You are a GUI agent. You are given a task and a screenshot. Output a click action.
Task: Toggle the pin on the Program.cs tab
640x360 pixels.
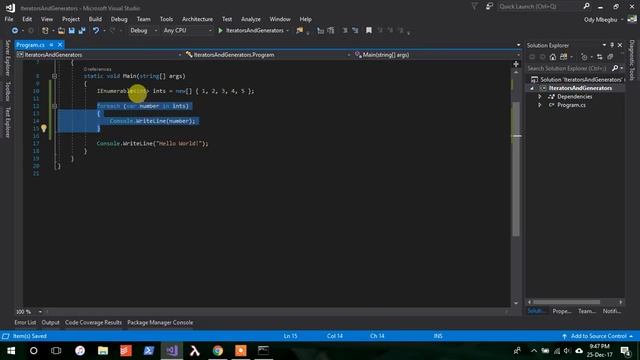click(51, 44)
